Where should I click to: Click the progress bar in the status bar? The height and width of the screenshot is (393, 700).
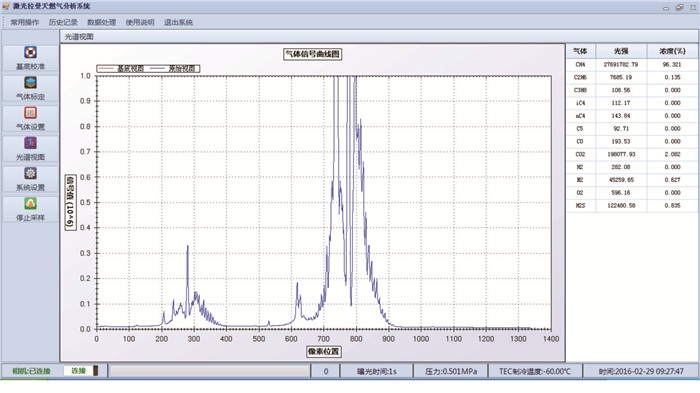(209, 371)
